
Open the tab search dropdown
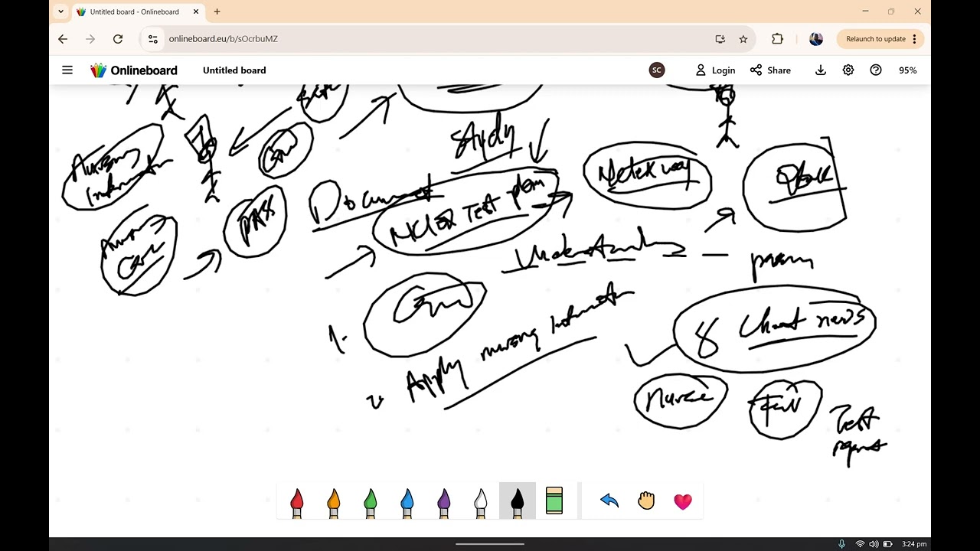coord(61,11)
